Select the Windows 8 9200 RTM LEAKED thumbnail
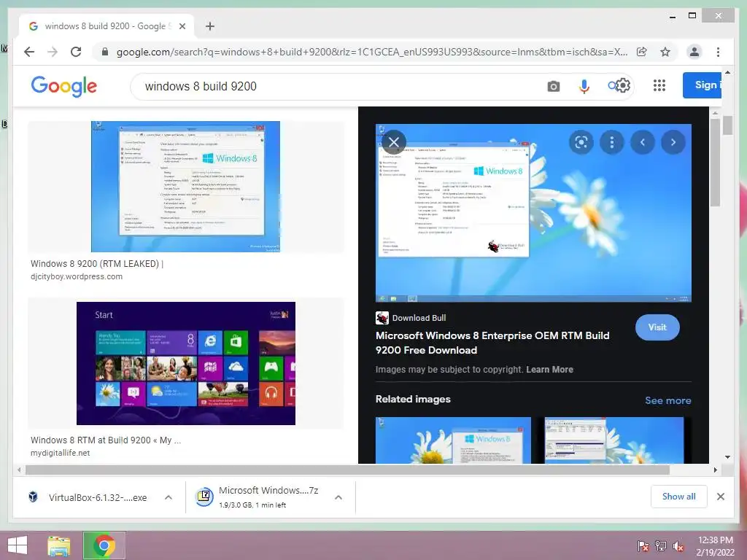747x560 pixels. (185, 186)
